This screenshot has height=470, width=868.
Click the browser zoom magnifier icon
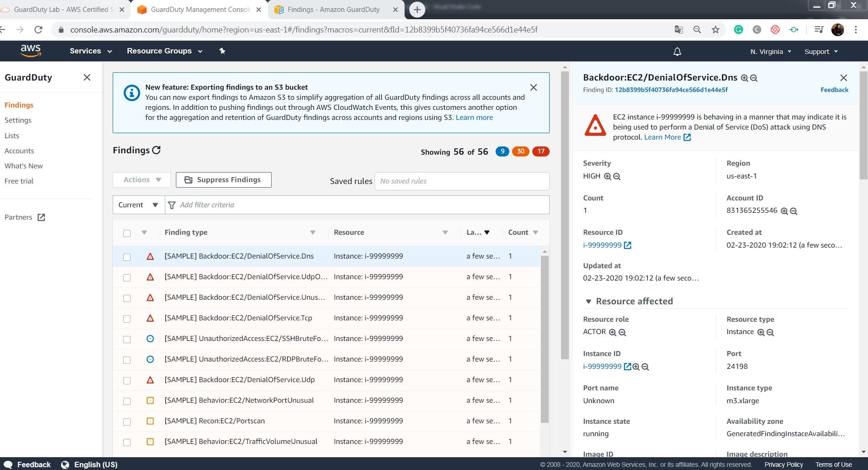point(697,30)
